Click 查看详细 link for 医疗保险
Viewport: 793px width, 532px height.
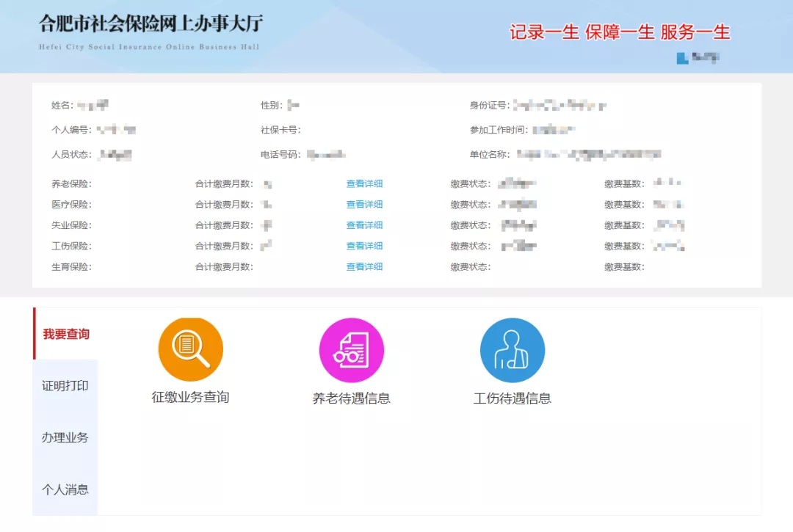[x=364, y=204]
